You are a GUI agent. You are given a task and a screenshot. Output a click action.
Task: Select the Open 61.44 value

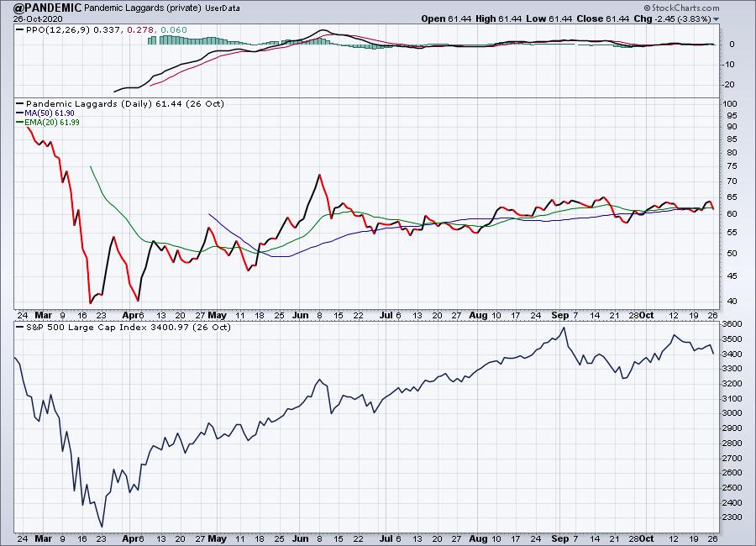pyautogui.click(x=445, y=18)
